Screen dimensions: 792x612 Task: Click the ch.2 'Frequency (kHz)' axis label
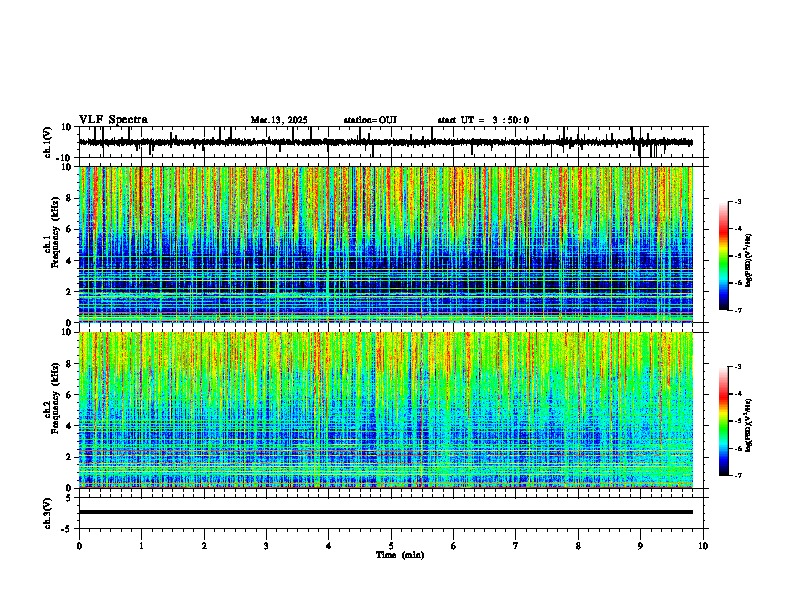pyautogui.click(x=54, y=398)
